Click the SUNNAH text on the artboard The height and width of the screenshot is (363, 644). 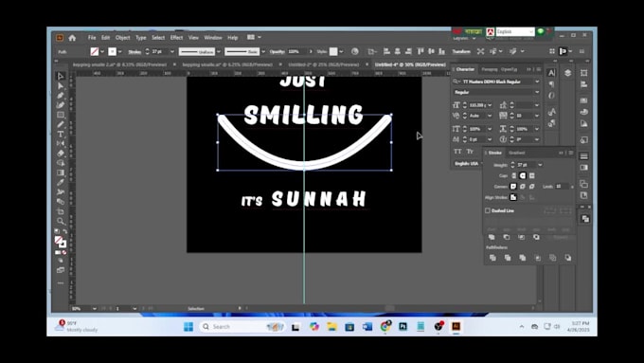319,199
